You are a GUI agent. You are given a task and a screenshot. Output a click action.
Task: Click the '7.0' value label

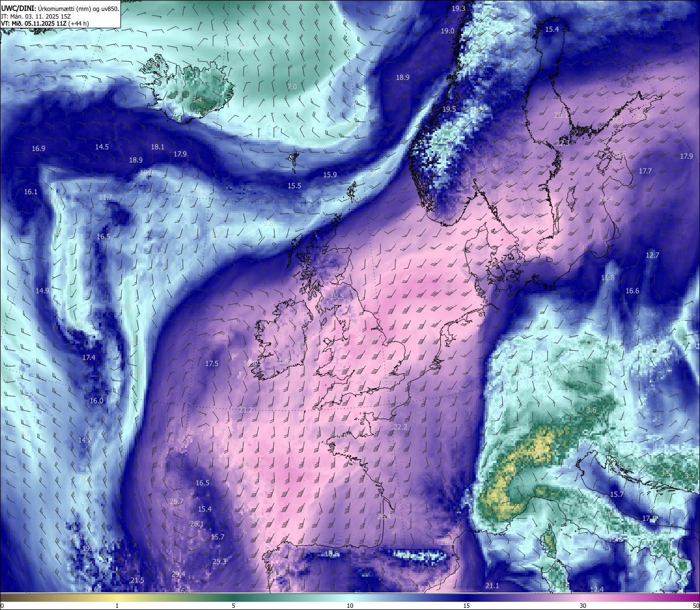[x=292, y=87]
